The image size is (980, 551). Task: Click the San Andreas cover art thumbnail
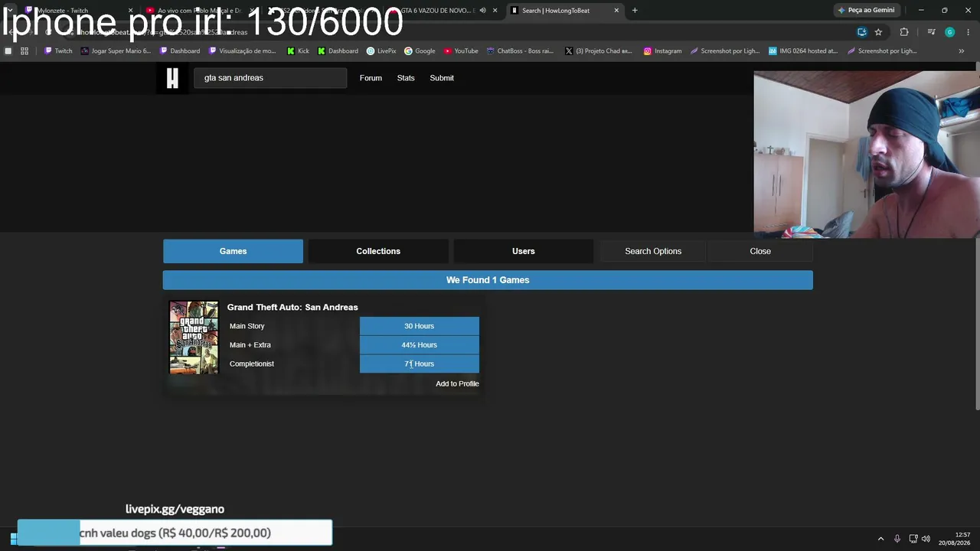194,337
